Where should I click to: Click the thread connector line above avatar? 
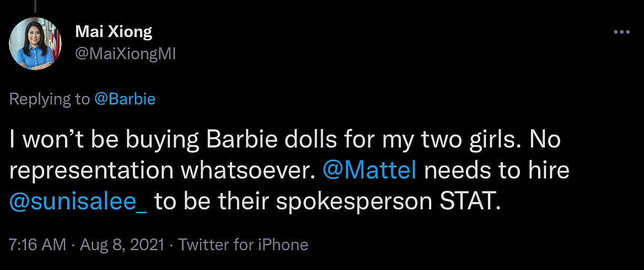click(x=35, y=6)
